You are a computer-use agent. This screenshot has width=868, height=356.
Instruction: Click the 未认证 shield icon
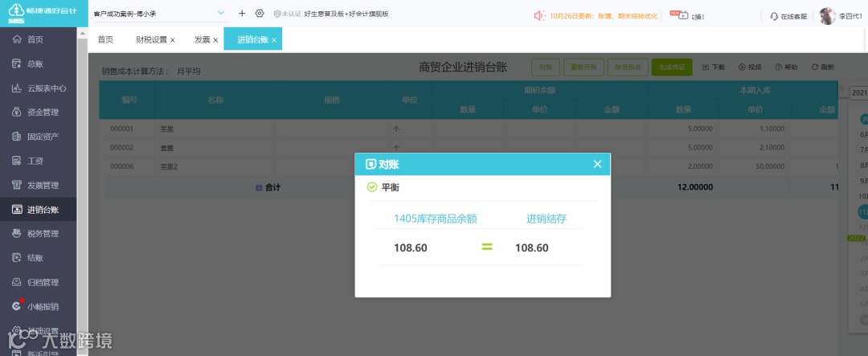277,14
